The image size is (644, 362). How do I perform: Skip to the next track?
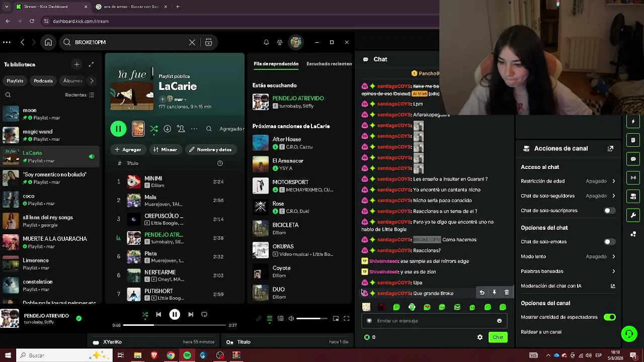coord(191,315)
